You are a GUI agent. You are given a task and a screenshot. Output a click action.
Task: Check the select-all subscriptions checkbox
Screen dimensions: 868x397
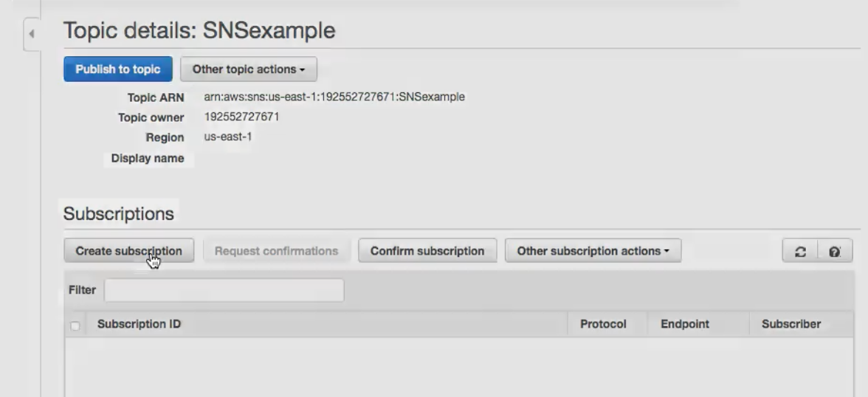tap(75, 325)
